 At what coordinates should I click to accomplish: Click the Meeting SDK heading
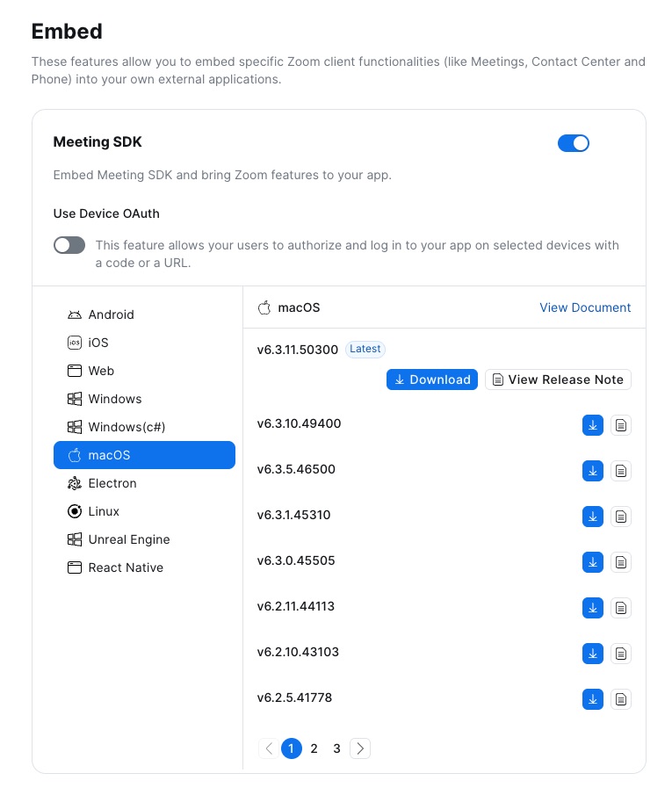point(98,142)
